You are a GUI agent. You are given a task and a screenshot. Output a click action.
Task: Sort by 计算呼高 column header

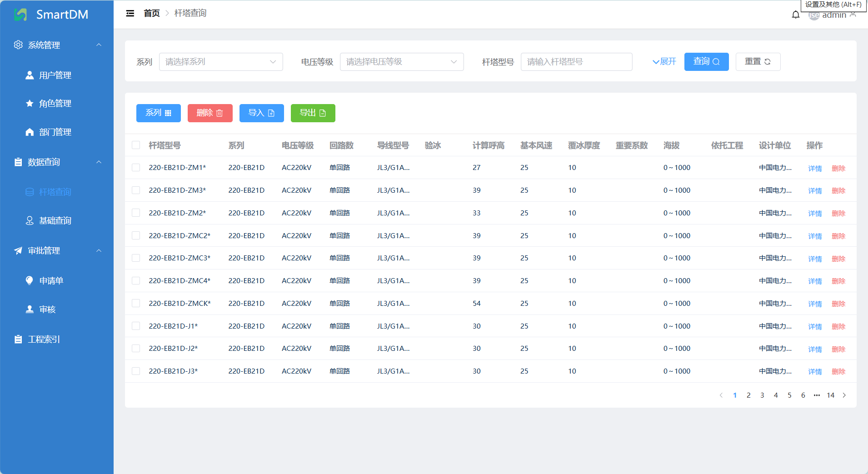[489, 145]
